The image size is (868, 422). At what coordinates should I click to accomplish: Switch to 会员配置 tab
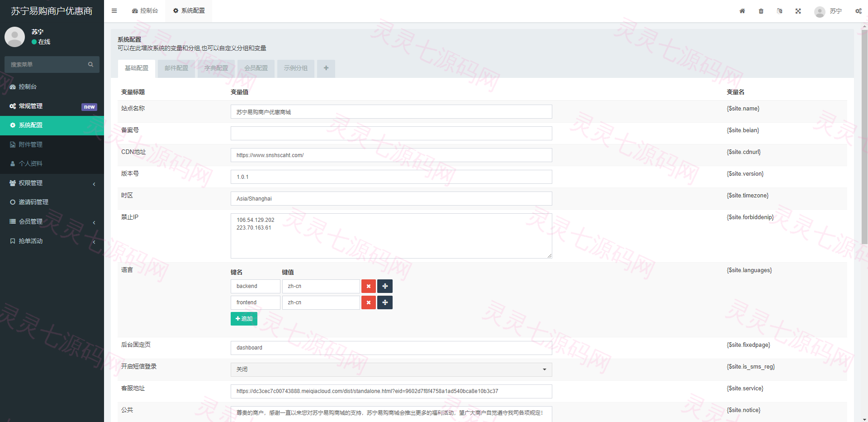(x=256, y=68)
